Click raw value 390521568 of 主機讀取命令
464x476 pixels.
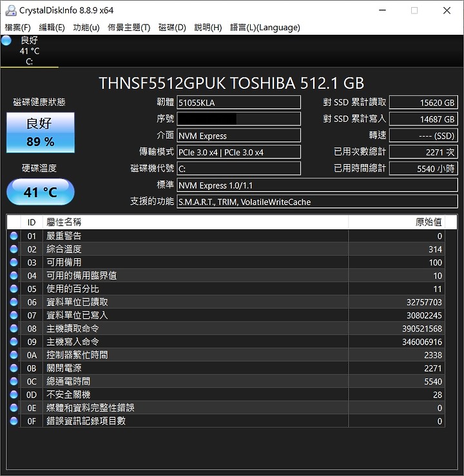click(x=422, y=328)
